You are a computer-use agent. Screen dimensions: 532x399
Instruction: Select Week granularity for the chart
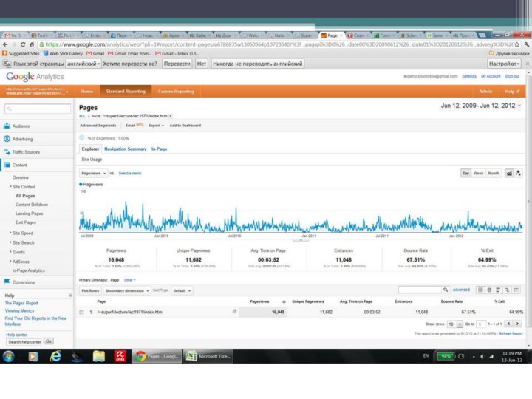point(479,173)
